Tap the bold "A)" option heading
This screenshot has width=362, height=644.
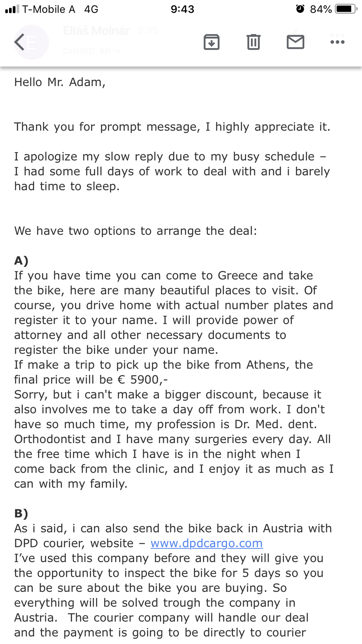click(21, 261)
